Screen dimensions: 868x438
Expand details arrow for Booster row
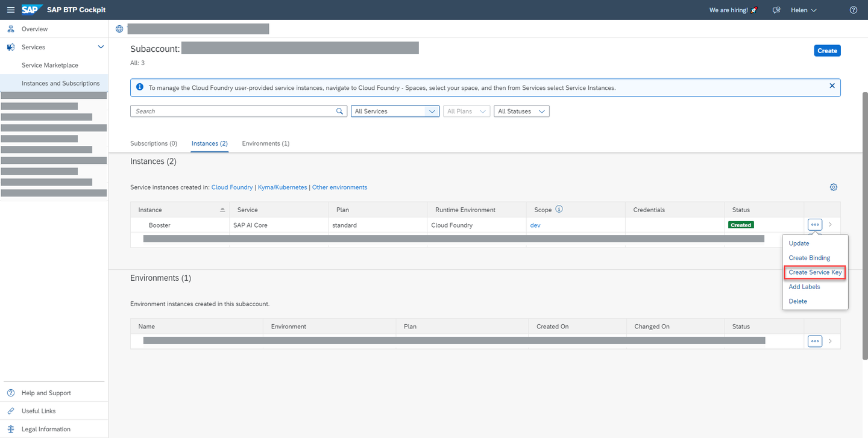pos(830,225)
